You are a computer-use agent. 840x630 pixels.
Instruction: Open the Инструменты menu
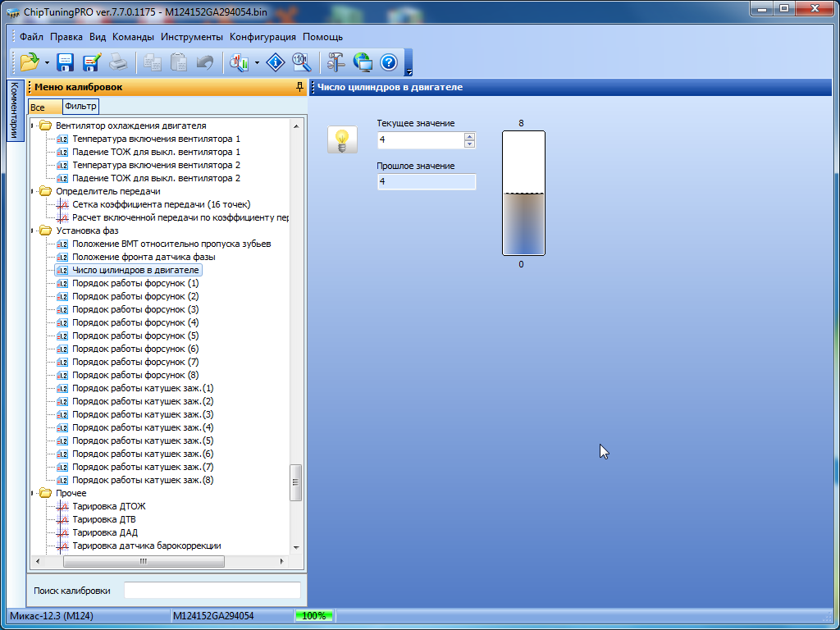(191, 37)
